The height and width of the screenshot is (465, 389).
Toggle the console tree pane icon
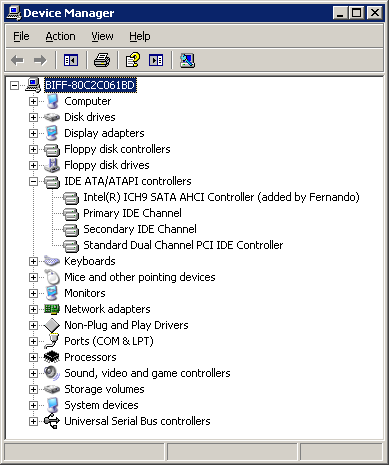pyautogui.click(x=71, y=60)
